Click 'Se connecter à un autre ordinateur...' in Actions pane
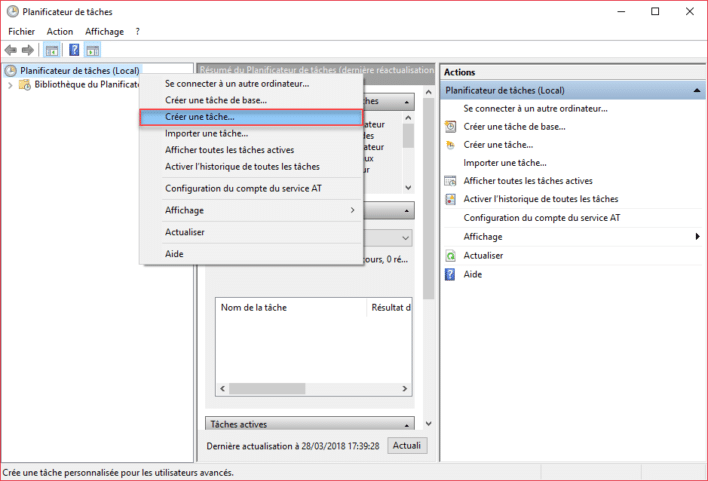Image resolution: width=708 pixels, height=481 pixels. click(535, 108)
